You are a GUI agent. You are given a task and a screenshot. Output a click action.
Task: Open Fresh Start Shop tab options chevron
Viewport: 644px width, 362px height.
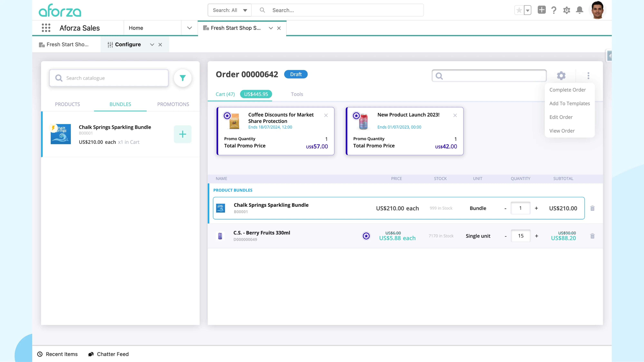tap(271, 28)
